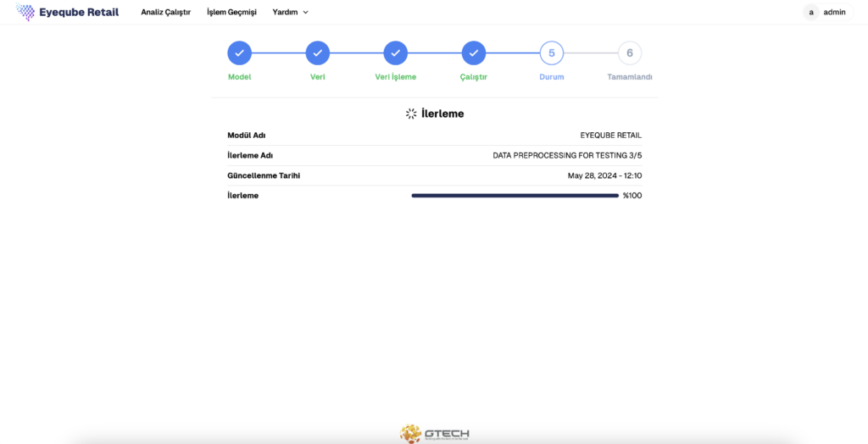Click the completed Veri step checkmark circle

pyautogui.click(x=318, y=53)
